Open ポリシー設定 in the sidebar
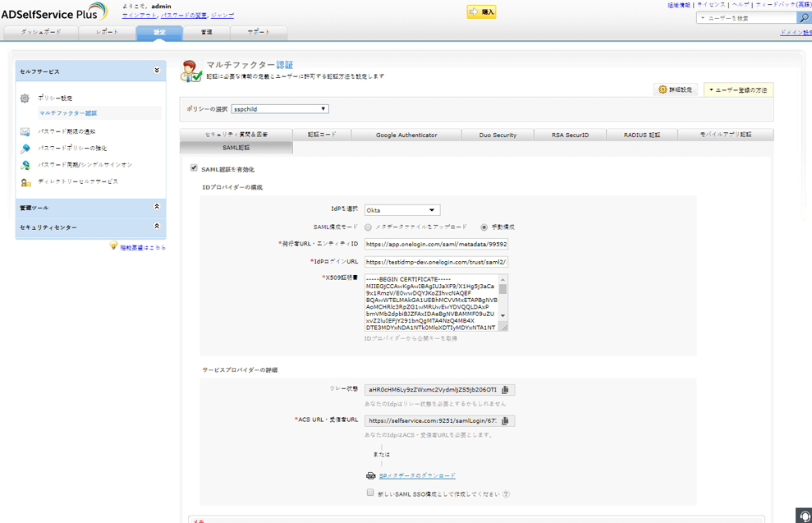 click(55, 99)
